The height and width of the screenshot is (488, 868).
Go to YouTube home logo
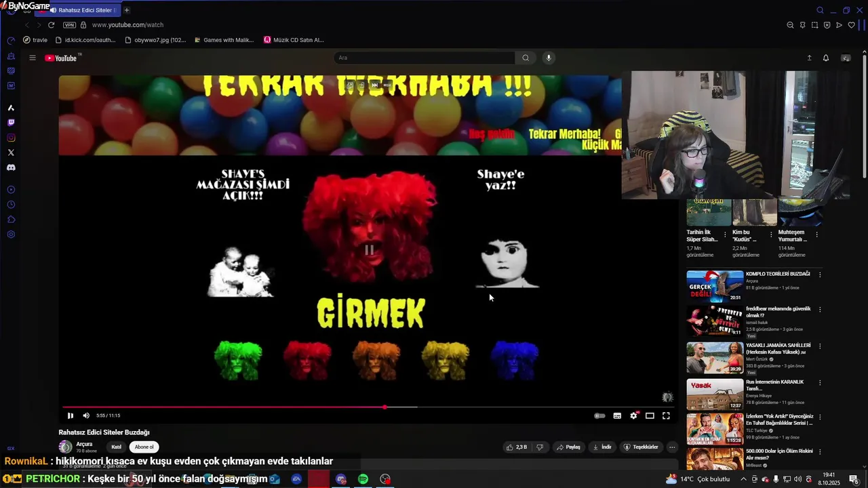[61, 58]
